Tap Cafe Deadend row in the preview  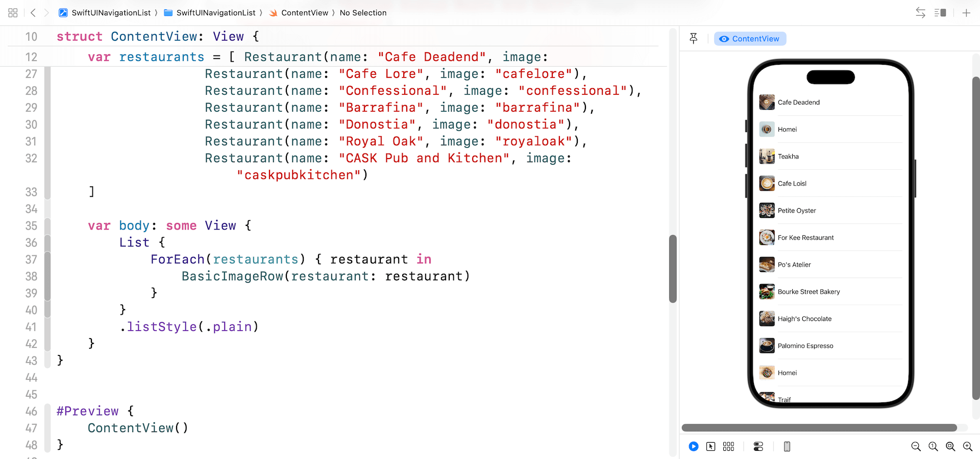[817, 102]
